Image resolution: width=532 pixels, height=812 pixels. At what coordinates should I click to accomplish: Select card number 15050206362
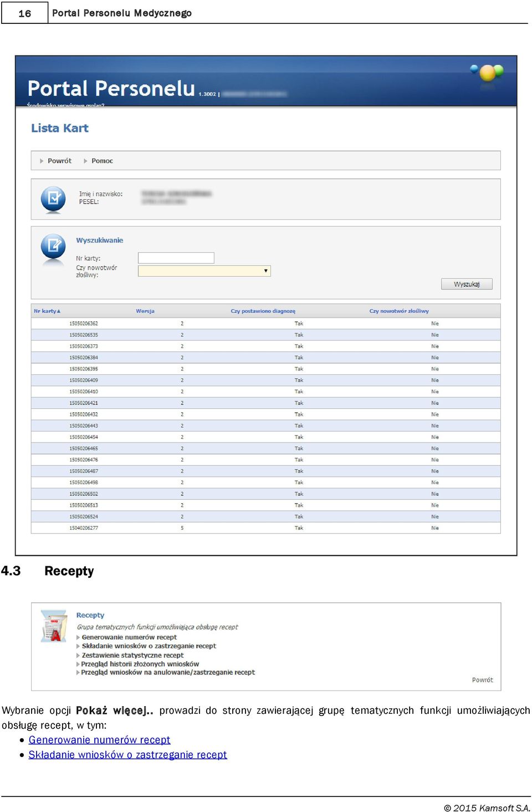coord(84,323)
